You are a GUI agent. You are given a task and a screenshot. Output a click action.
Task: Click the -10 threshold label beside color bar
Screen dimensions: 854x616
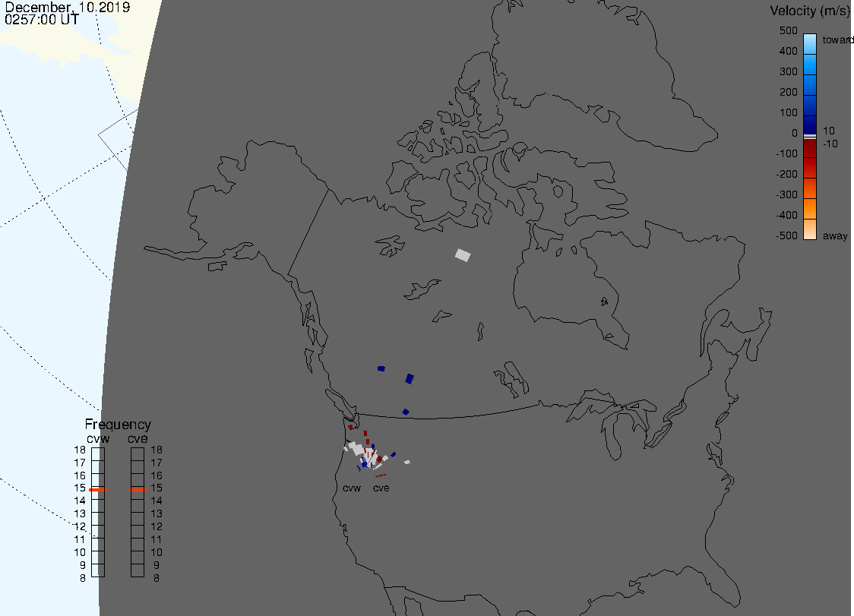tap(830, 144)
